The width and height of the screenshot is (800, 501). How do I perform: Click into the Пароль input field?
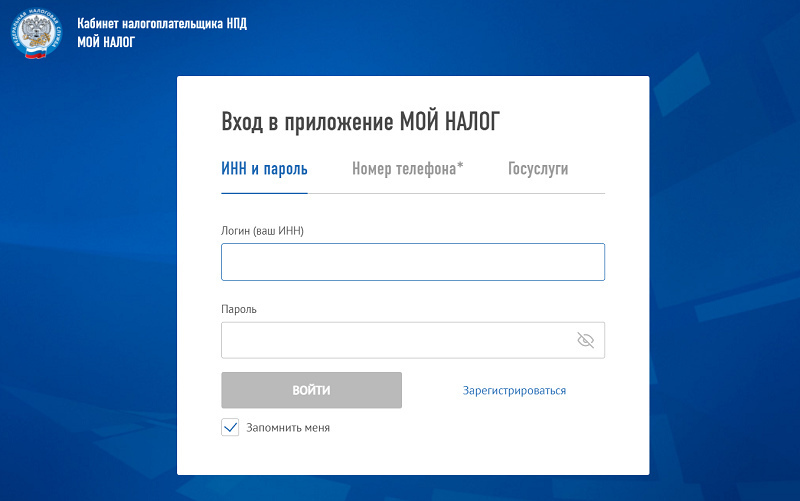tap(395, 340)
